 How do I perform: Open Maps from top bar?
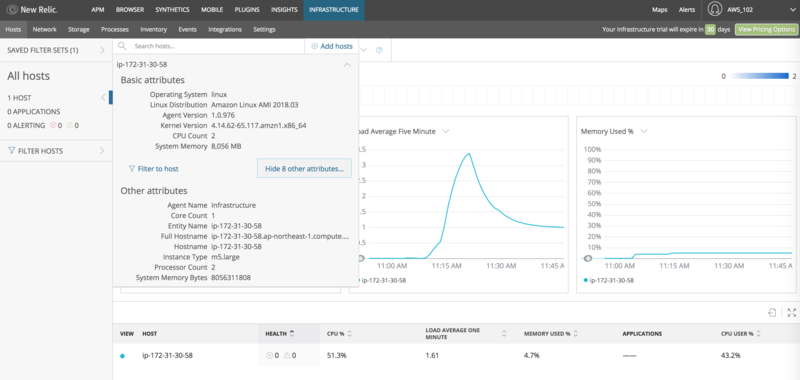tap(660, 10)
